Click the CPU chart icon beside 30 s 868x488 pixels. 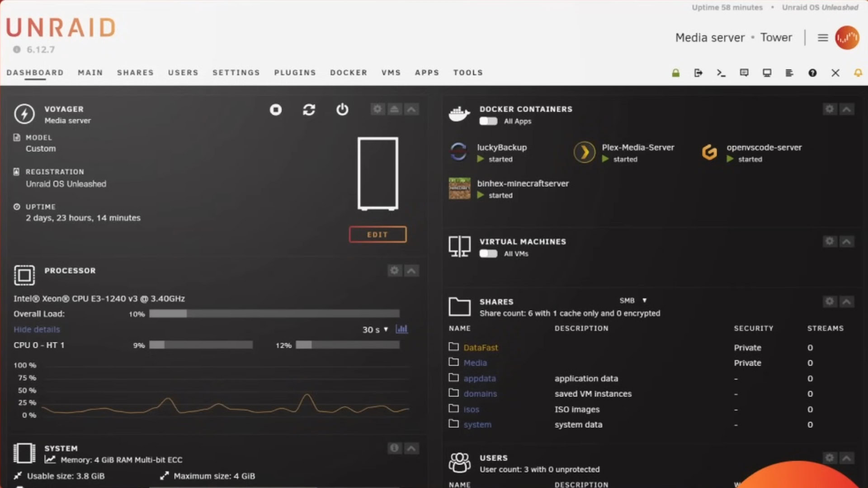401,329
